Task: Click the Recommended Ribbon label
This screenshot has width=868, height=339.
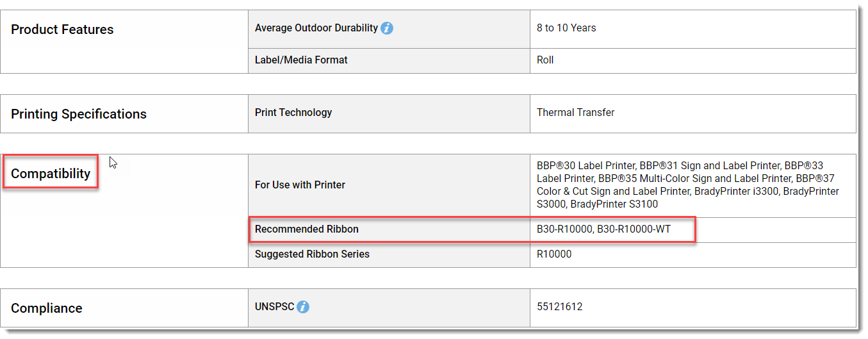Action: (307, 229)
